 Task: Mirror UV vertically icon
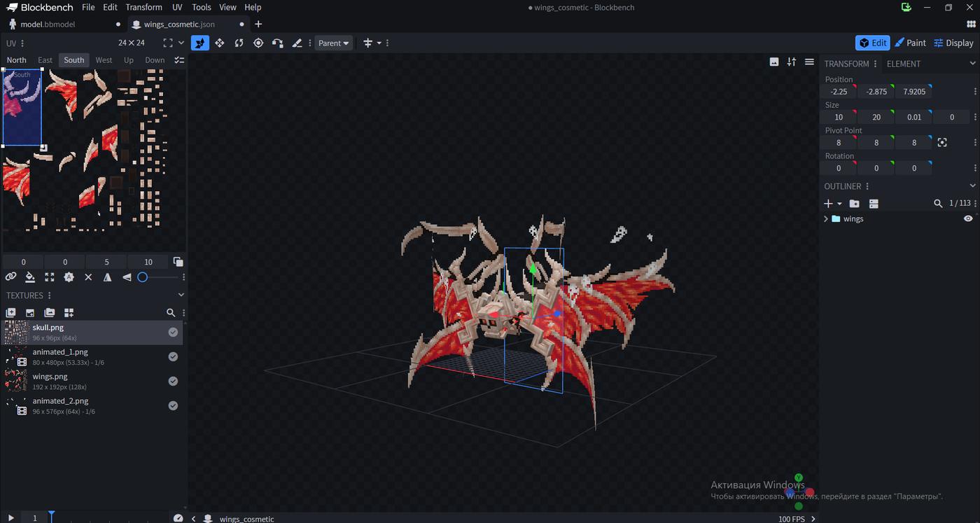tap(127, 277)
